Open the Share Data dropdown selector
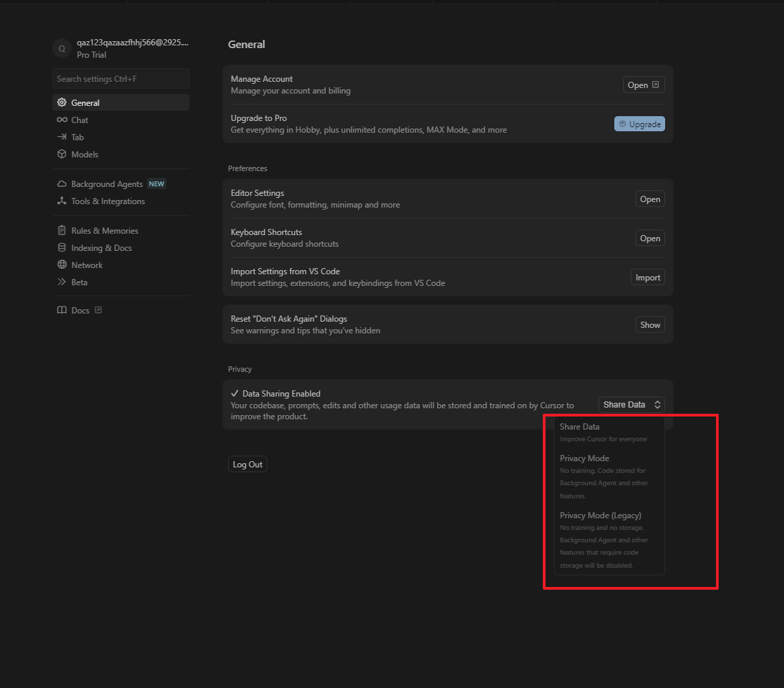 tap(631, 405)
